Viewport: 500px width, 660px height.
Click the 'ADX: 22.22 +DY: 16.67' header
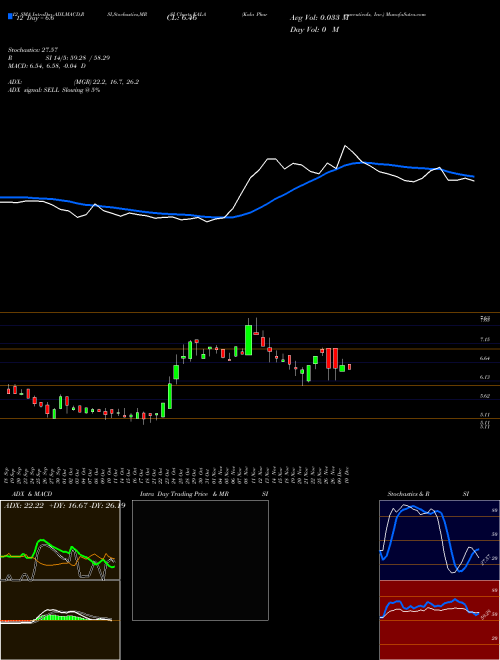tap(44, 505)
